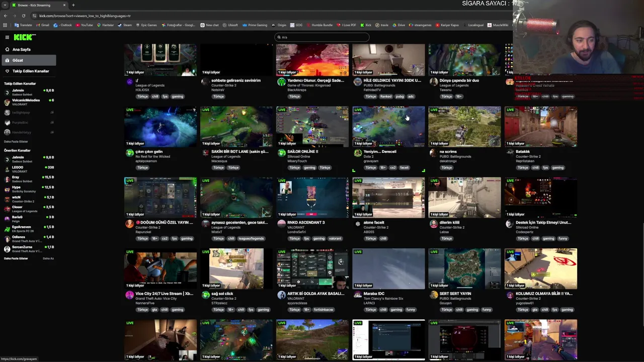Click the Macesqua streamer avatar
Screen dimensions: 644x362
pyautogui.click(x=206, y=153)
